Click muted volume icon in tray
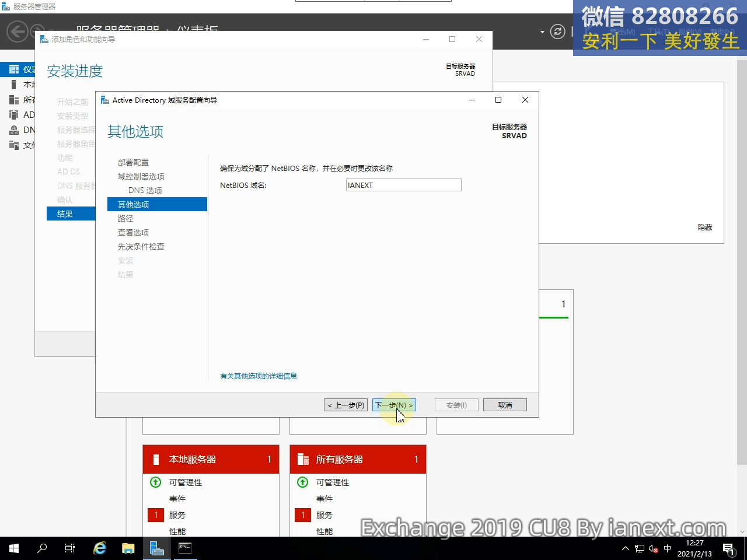Viewport: 747px width, 560px height. pos(654,548)
